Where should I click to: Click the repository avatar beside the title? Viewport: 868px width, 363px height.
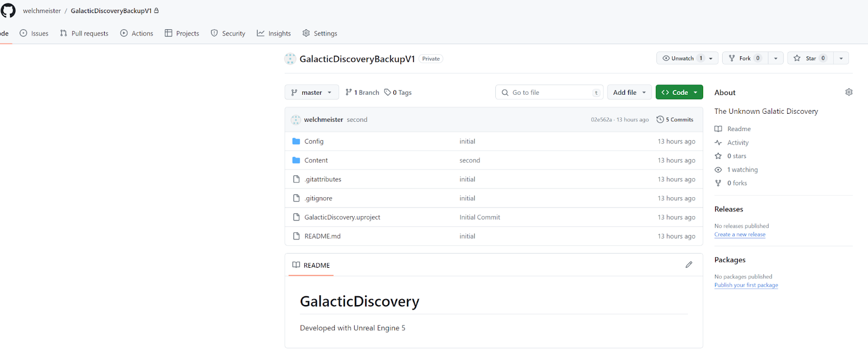pyautogui.click(x=290, y=59)
